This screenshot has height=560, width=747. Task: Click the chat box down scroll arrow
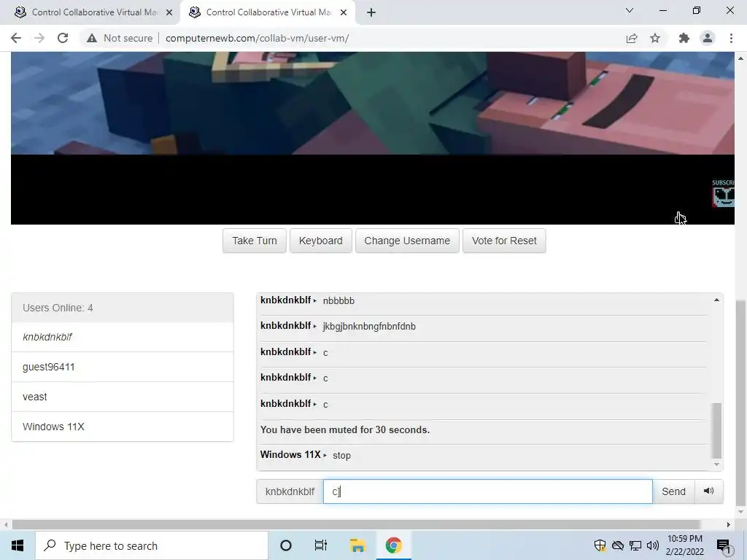pyautogui.click(x=716, y=464)
